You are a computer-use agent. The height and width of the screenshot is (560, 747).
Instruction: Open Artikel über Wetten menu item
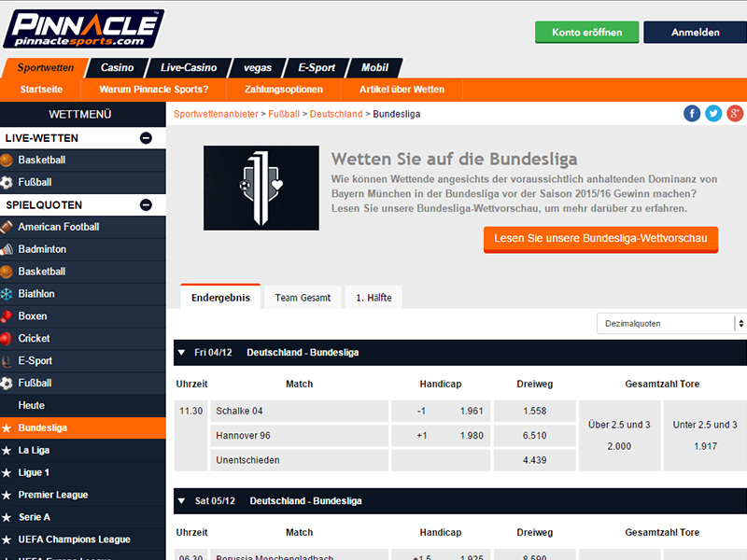tap(402, 89)
